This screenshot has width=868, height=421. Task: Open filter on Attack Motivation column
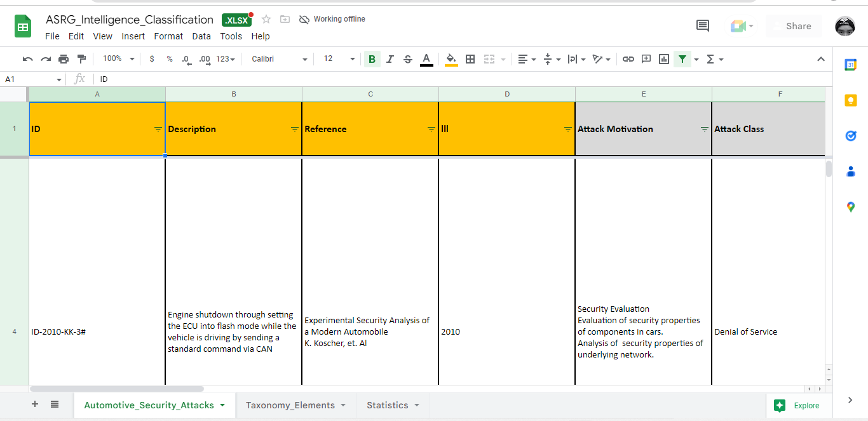click(x=705, y=129)
